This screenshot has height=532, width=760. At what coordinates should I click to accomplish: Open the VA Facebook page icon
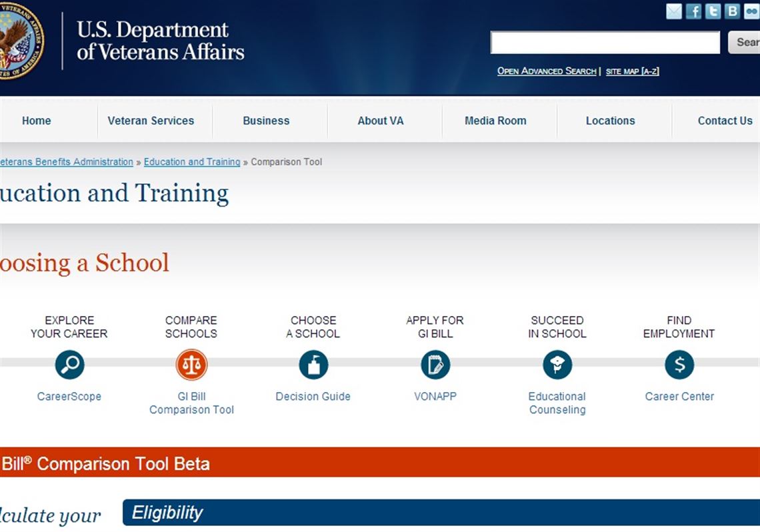694,11
